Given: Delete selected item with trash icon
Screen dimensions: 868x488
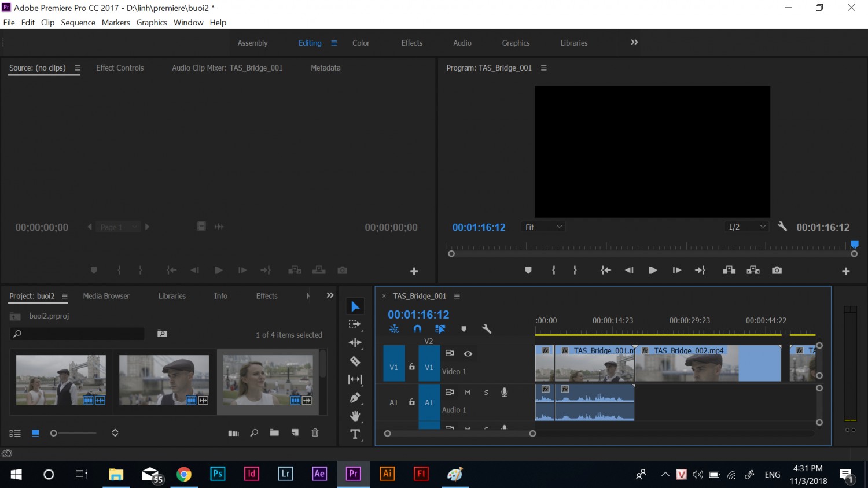Looking at the screenshot, I should 315,432.
